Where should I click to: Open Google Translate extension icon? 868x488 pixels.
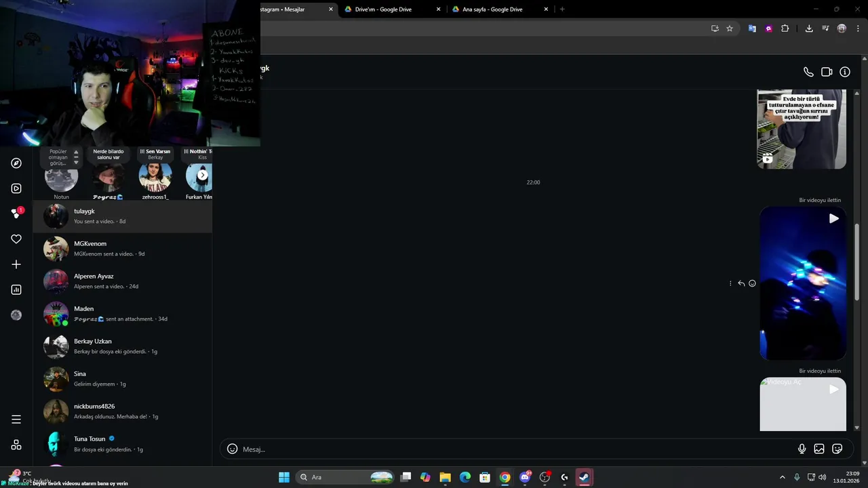[752, 28]
